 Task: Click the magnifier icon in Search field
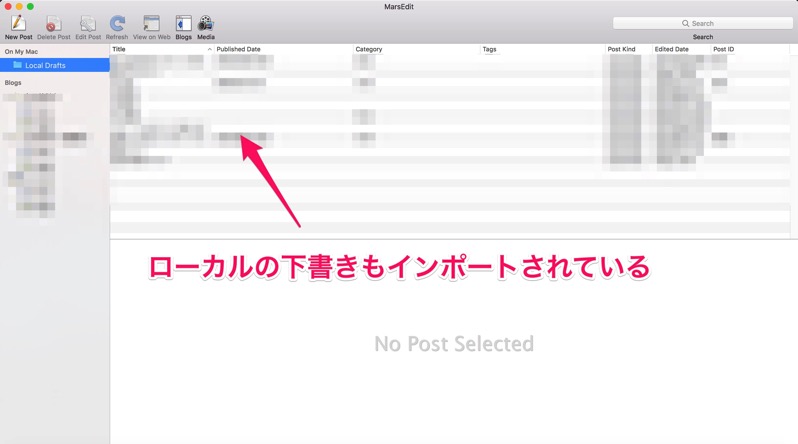coord(686,23)
